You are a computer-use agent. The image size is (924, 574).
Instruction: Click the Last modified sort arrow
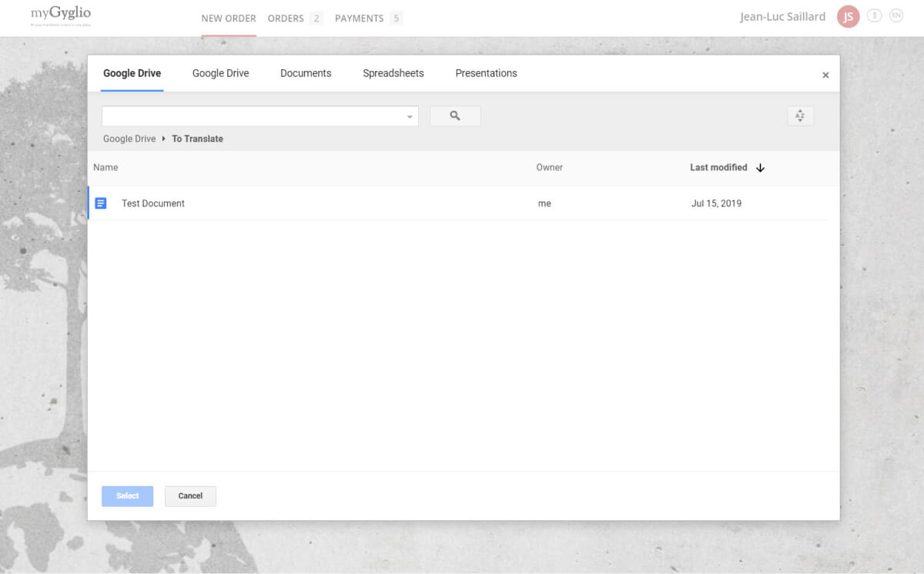tap(760, 168)
